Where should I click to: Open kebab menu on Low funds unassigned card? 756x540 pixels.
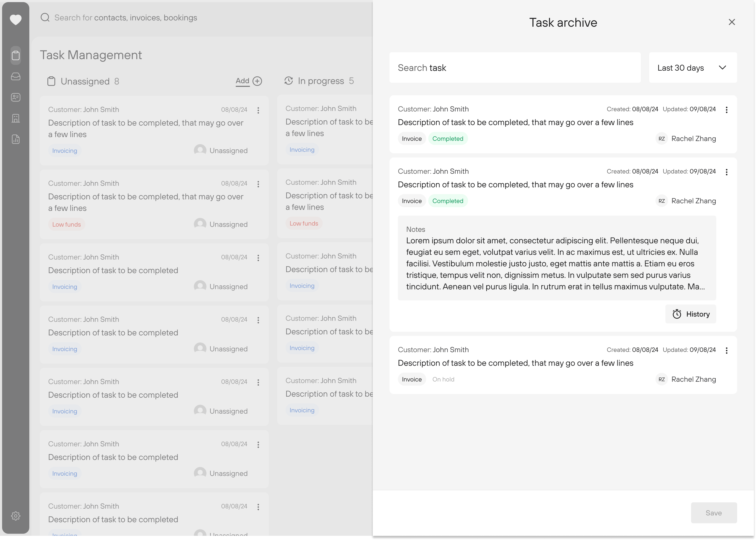(x=258, y=184)
